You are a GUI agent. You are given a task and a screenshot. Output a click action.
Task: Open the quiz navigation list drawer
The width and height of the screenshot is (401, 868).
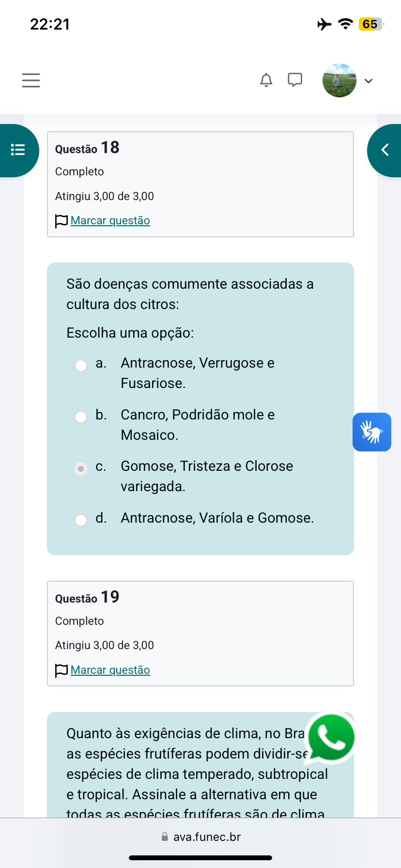point(18,150)
